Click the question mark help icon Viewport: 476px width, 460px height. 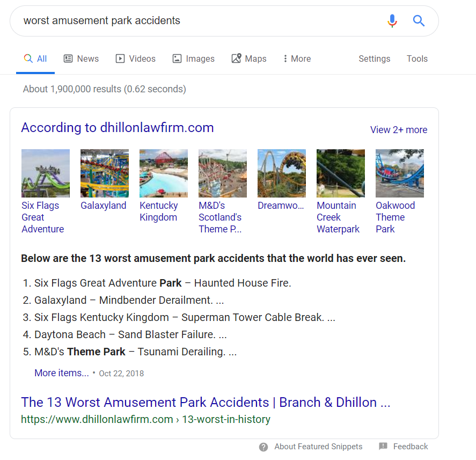click(x=263, y=447)
